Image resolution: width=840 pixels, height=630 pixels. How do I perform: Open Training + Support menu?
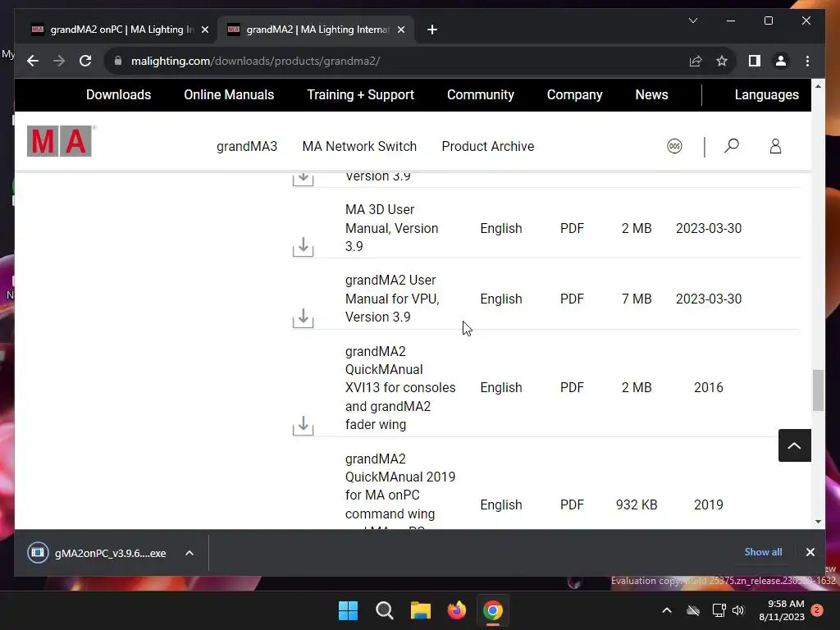[361, 95]
